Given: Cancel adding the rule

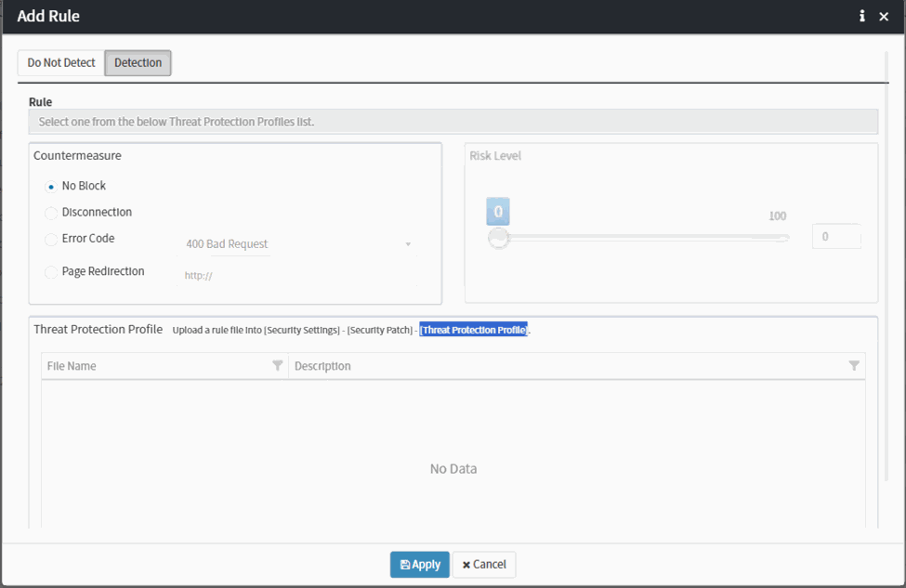Looking at the screenshot, I should point(484,565).
